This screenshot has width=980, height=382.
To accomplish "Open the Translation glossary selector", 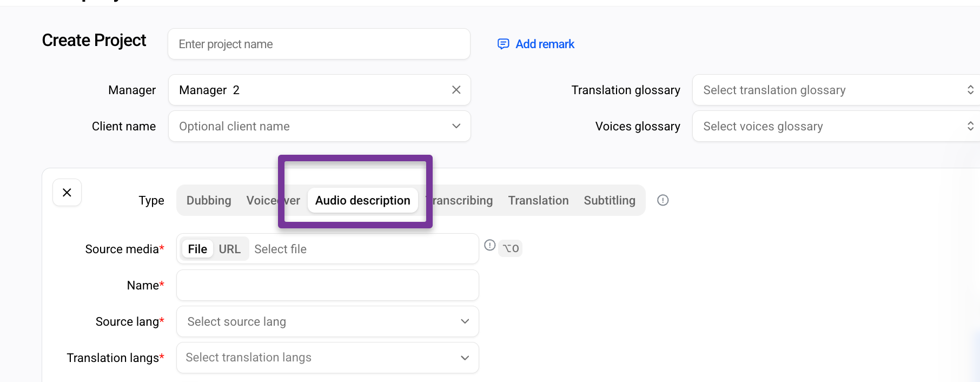I will [836, 90].
